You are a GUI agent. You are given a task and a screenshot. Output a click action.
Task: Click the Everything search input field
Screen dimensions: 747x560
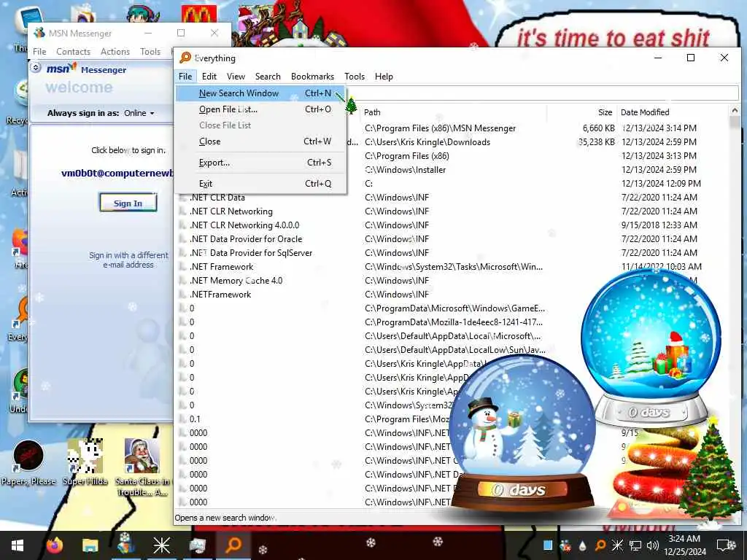542,93
